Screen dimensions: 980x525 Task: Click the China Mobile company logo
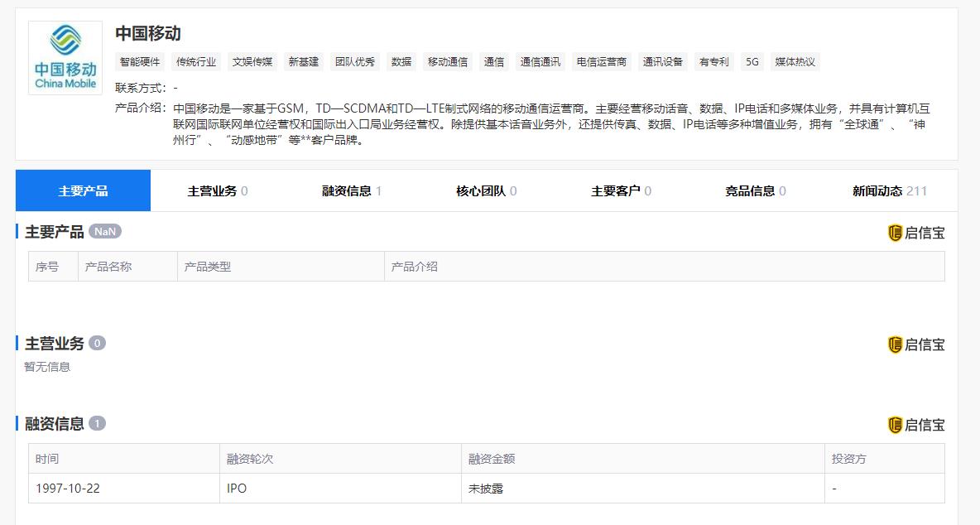64,58
